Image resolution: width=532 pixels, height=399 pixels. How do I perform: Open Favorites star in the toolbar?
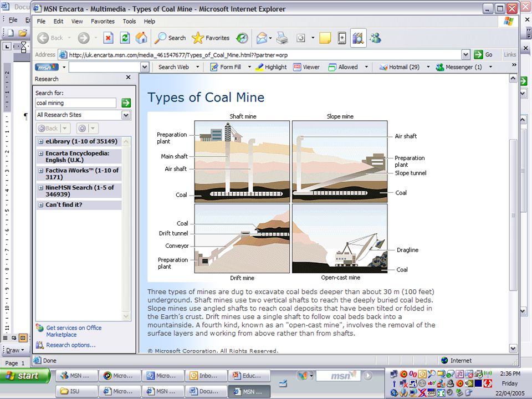(211, 38)
